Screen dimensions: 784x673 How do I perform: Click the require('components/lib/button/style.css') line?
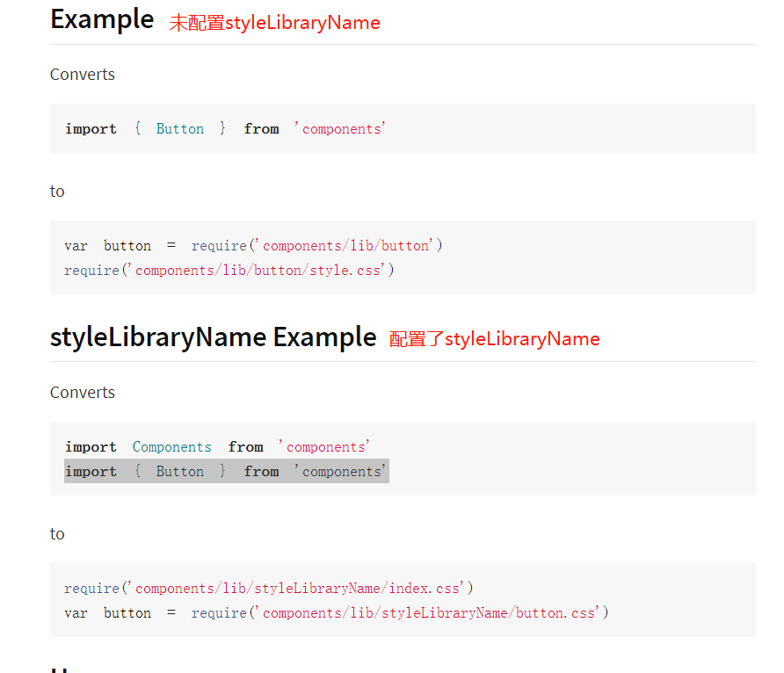point(229,271)
